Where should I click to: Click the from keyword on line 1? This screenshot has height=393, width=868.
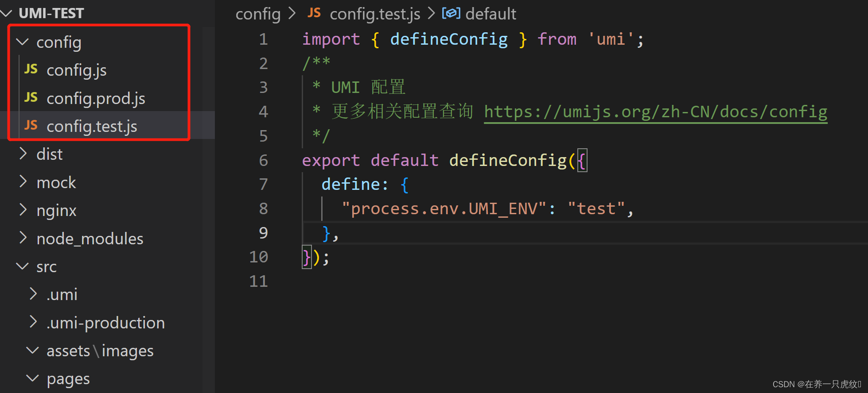(x=557, y=39)
